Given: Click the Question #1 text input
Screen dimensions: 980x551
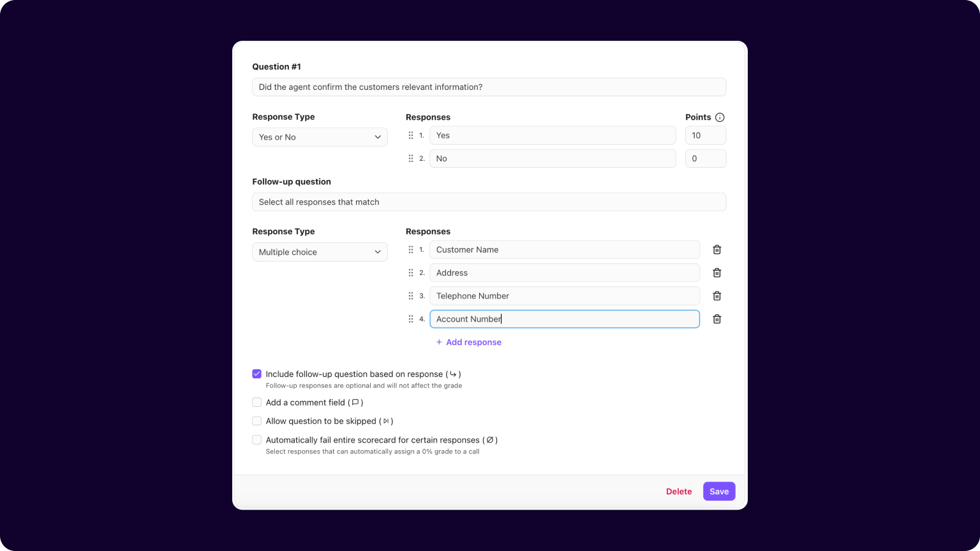Looking at the screenshot, I should tap(489, 87).
